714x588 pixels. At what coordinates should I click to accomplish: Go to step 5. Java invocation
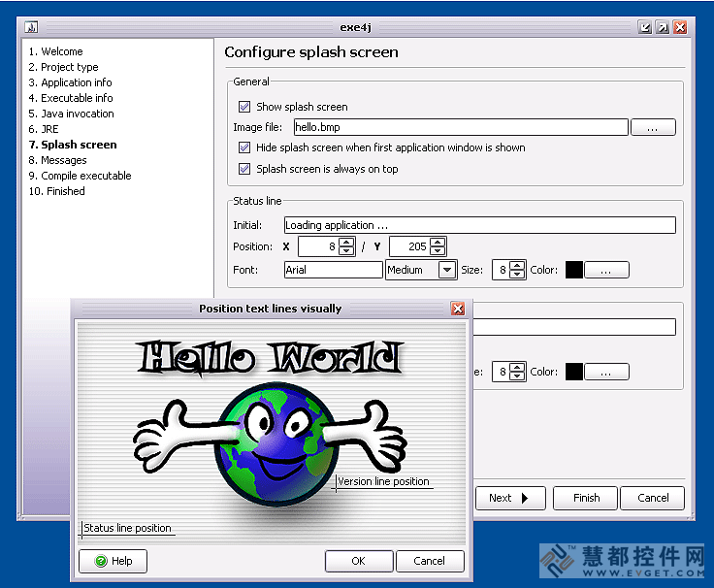pos(71,114)
